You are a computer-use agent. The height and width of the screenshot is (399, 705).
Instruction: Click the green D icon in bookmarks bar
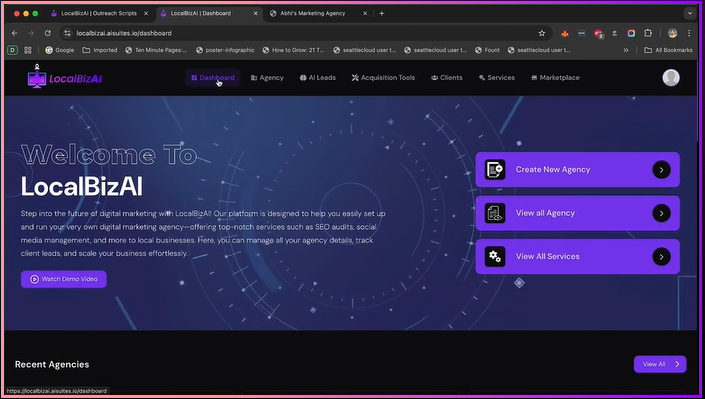13,50
